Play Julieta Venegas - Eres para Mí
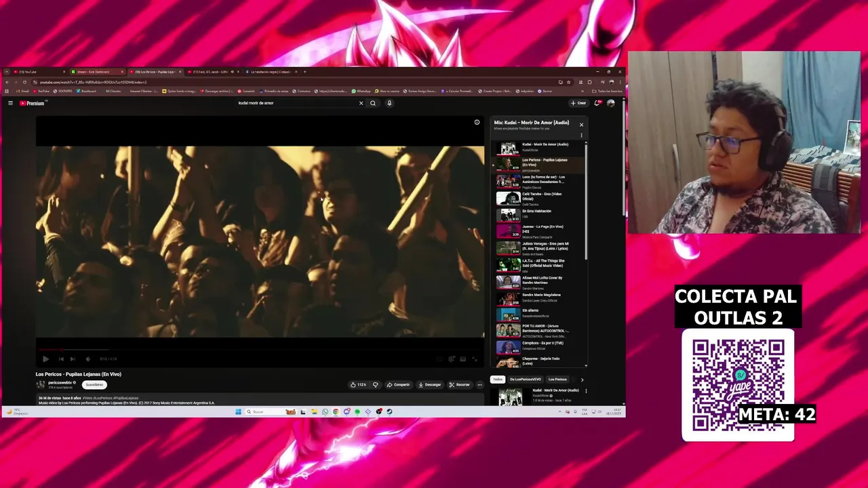 point(539,248)
